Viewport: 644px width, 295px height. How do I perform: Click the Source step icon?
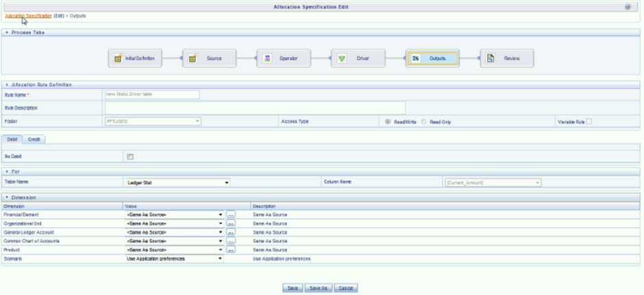193,58
